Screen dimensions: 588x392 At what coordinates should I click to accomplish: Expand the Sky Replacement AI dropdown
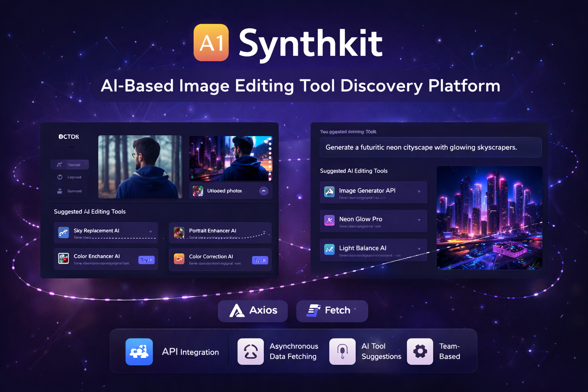[150, 232]
